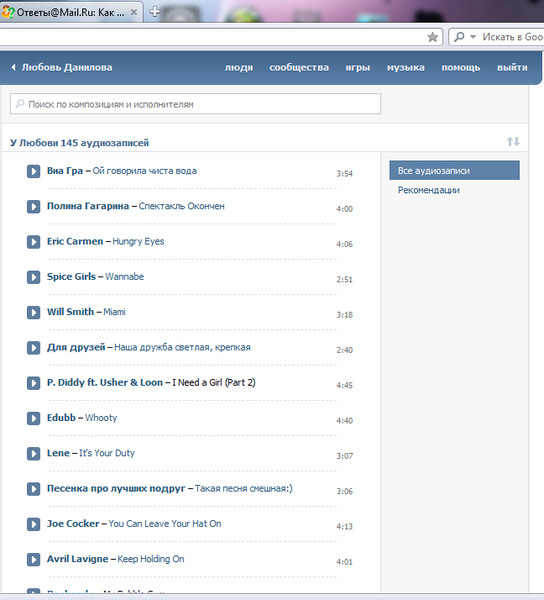Viewport: 544px width, 600px height.
Task: Open помощь in the top menu
Action: click(x=461, y=68)
